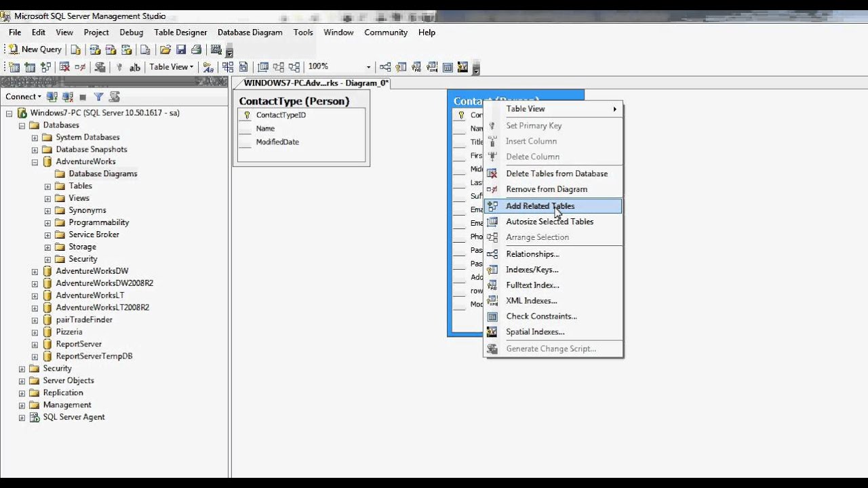Click Manage Indexes and Keys toolbar icon
This screenshot has width=868, height=488.
tap(401, 67)
